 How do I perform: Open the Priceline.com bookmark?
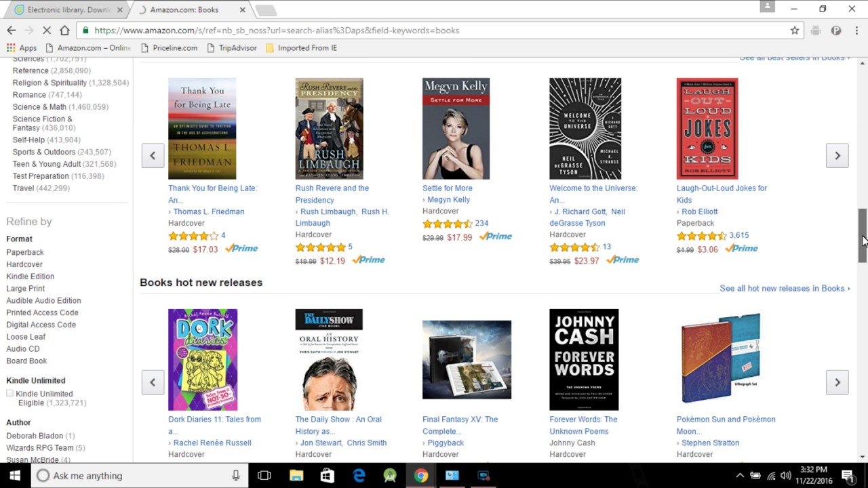pyautogui.click(x=169, y=48)
